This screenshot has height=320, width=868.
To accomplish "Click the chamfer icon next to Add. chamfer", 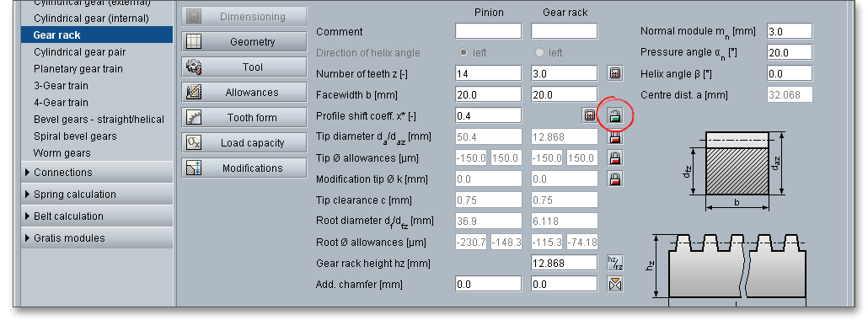I will [x=614, y=284].
